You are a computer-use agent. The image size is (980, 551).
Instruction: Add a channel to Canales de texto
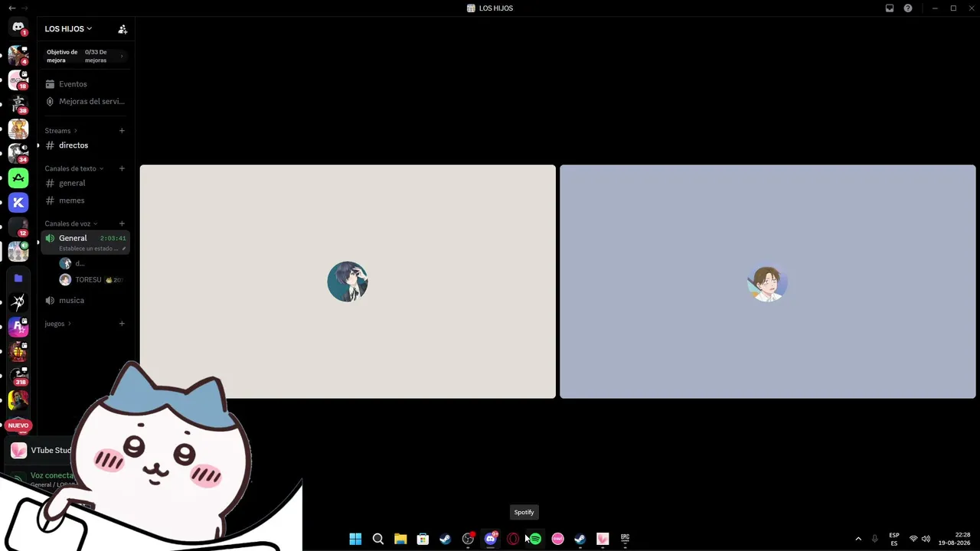122,168
